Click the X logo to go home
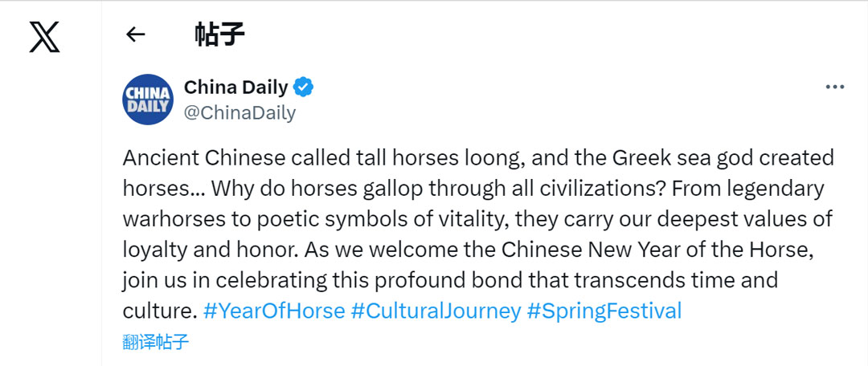Image resolution: width=868 pixels, height=366 pixels. (x=45, y=36)
